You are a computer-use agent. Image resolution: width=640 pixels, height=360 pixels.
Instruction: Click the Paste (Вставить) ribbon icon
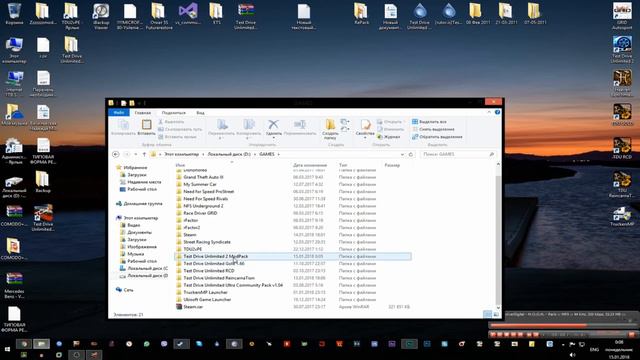point(146,125)
